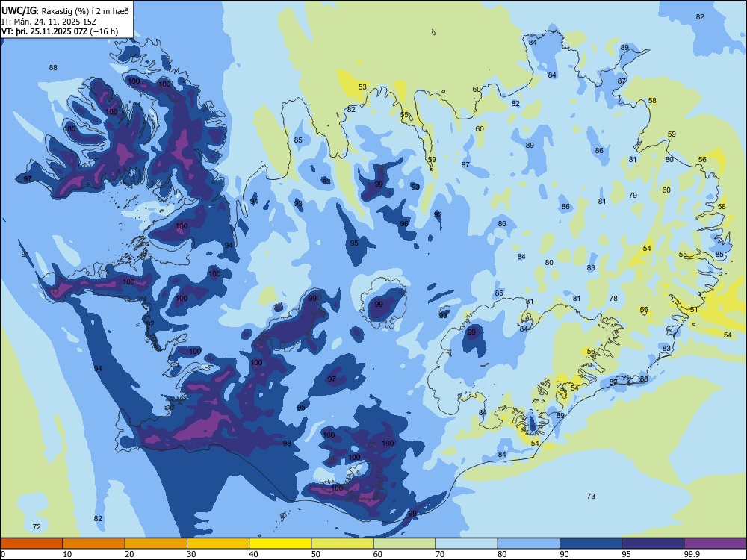Click the '91' humidity value over the western sea
747x560 pixels.
point(25,255)
